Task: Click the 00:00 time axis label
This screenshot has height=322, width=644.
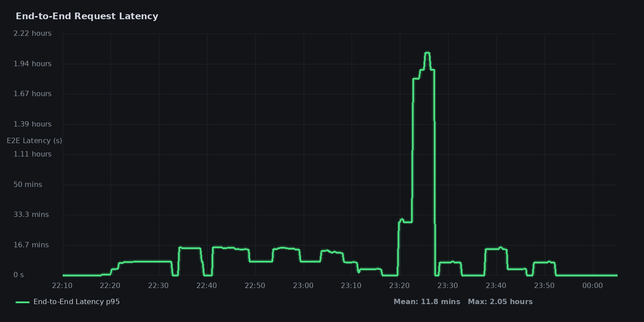Action: coord(593,286)
